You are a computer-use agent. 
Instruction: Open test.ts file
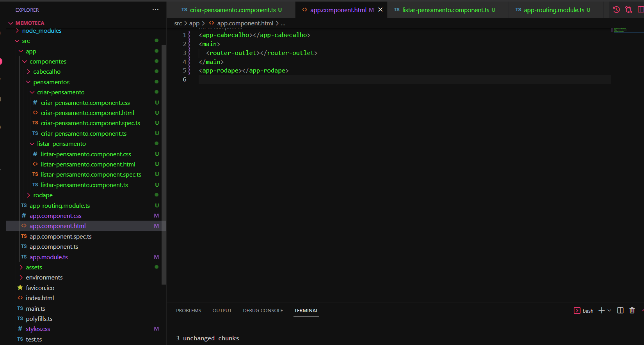[34, 340]
